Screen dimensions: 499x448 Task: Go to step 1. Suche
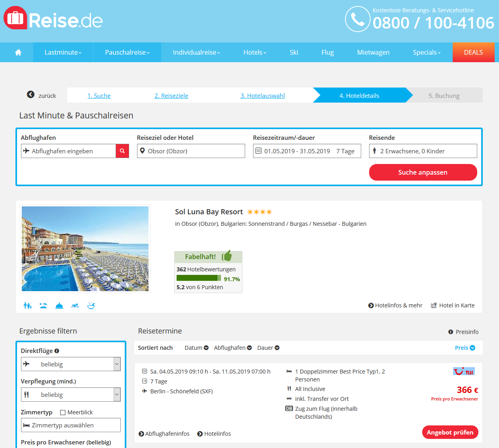99,95
